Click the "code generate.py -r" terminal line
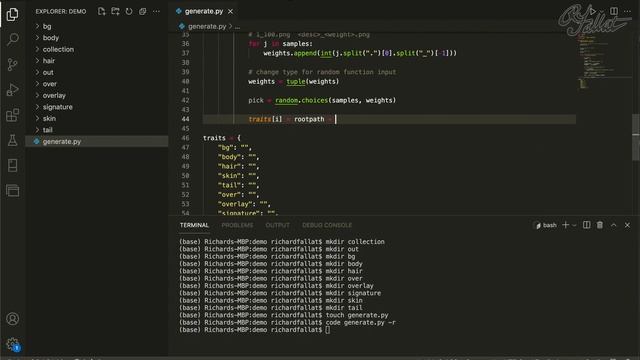This screenshot has width=640, height=360. click(x=287, y=322)
